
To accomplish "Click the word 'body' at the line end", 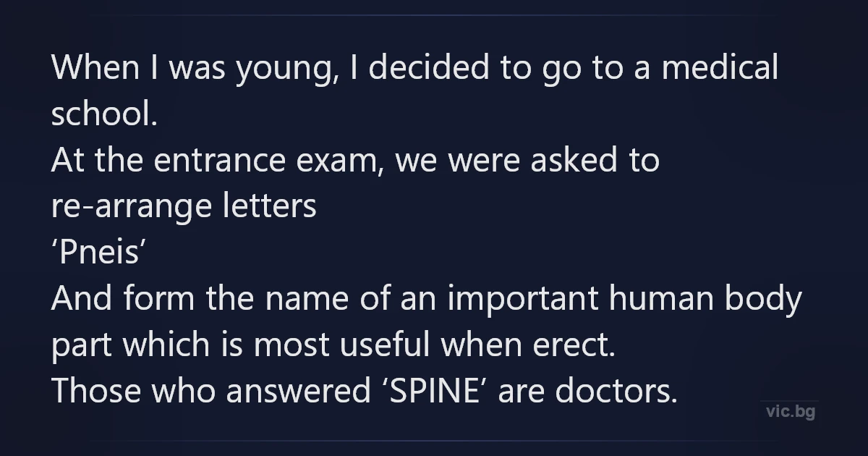I will tap(769, 300).
